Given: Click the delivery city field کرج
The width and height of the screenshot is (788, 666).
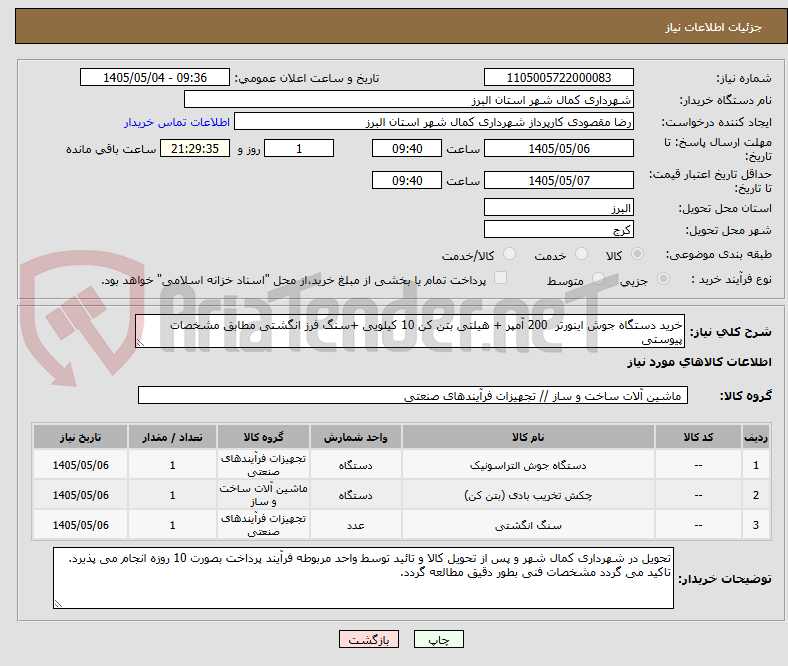Looking at the screenshot, I should tap(559, 230).
